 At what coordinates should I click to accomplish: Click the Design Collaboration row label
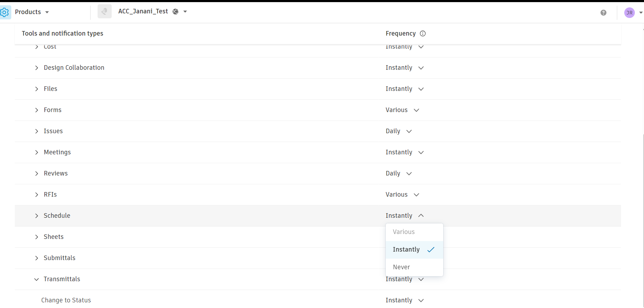(x=74, y=68)
